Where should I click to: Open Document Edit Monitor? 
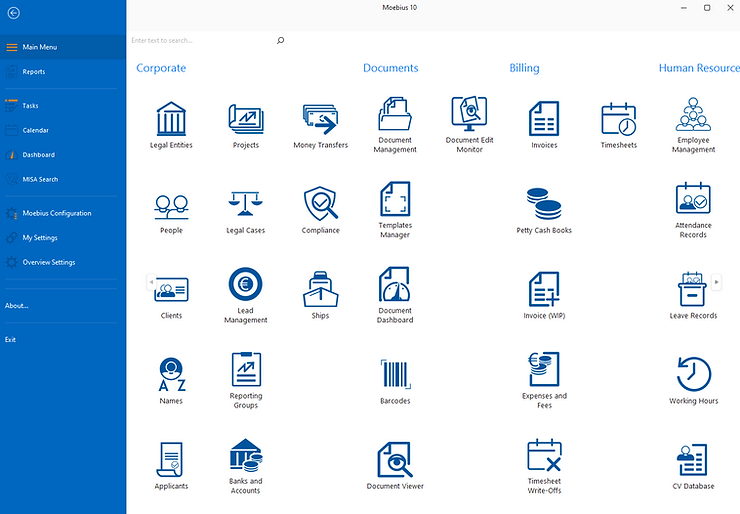click(470, 125)
